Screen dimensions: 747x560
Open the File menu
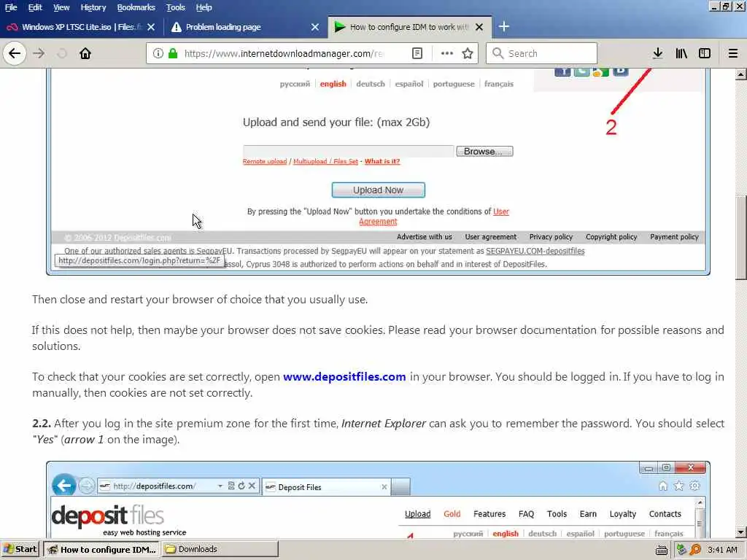click(11, 7)
